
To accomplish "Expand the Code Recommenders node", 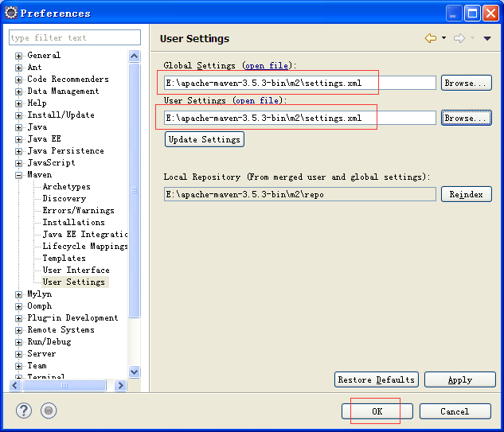I will pyautogui.click(x=18, y=80).
